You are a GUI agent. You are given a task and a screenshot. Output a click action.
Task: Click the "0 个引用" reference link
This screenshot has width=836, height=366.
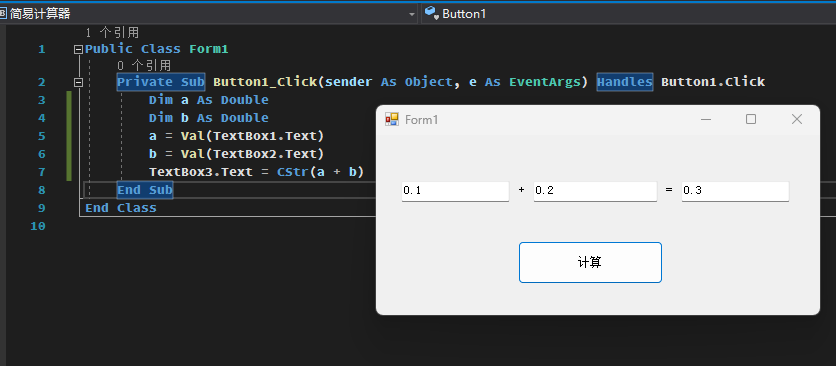click(144, 66)
